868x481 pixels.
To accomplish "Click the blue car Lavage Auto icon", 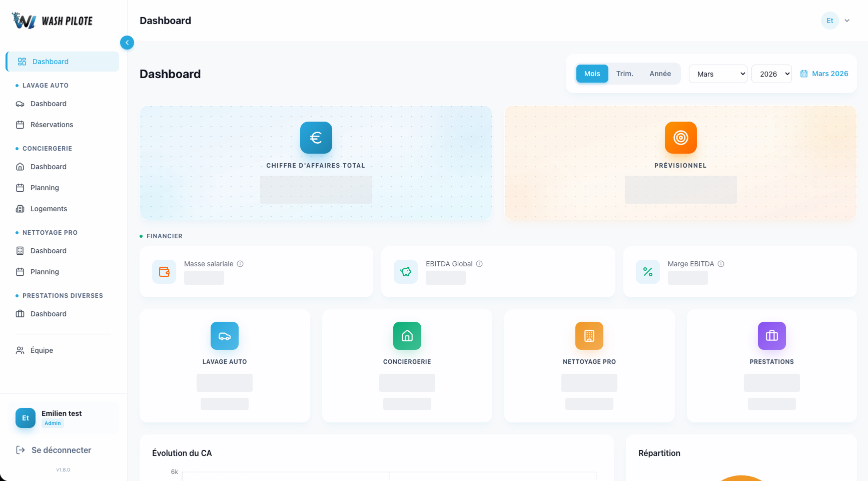I will [225, 336].
